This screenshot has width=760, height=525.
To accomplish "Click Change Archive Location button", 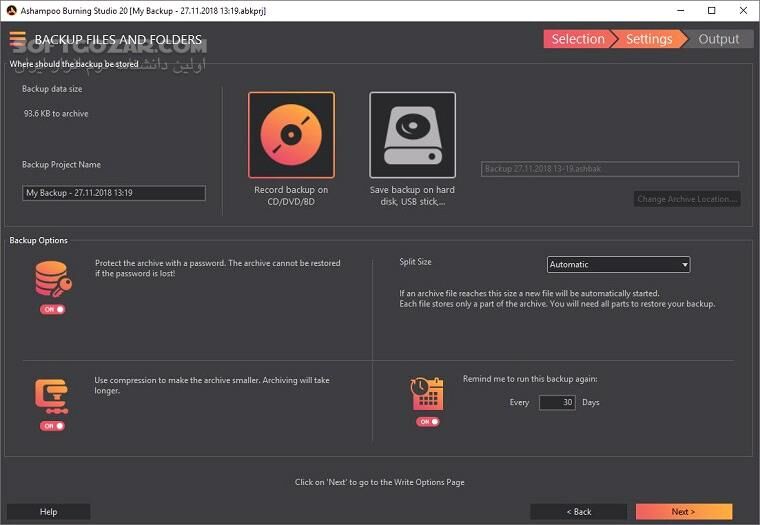I will (x=687, y=199).
